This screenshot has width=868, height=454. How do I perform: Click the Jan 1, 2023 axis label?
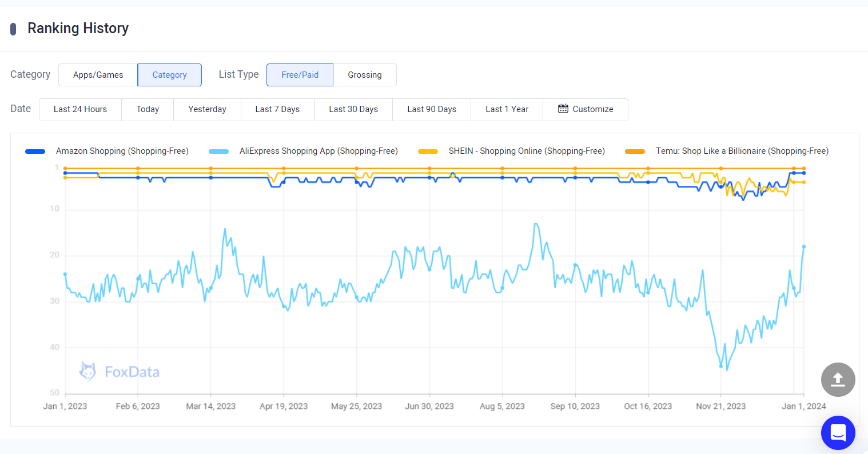(65, 407)
